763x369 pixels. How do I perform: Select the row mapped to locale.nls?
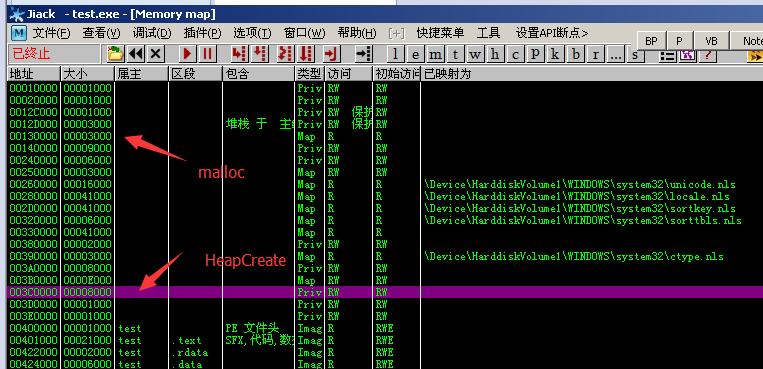385,196
